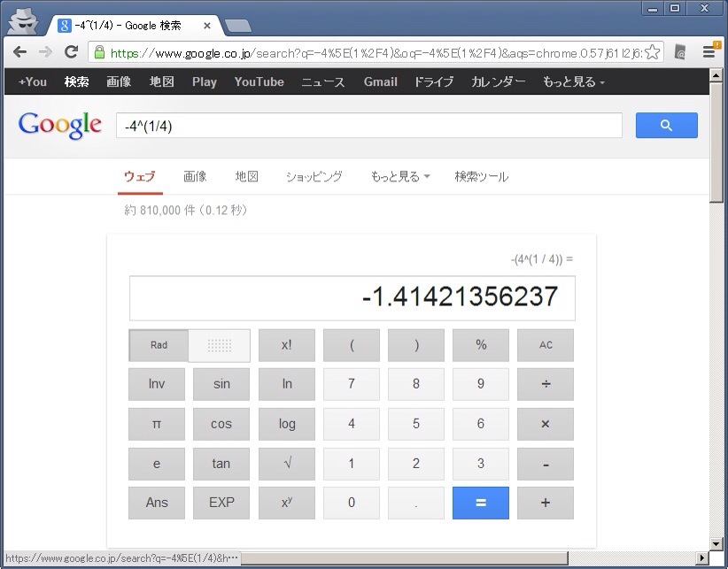This screenshot has height=569, width=728.
Task: Open the Chrome menu hamburger icon
Action: [x=709, y=52]
